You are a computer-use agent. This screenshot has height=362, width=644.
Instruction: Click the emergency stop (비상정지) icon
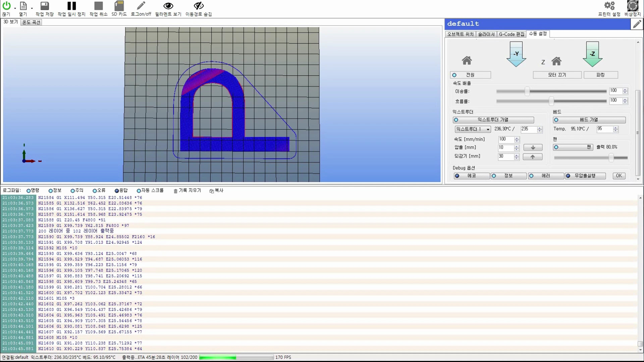[x=633, y=6]
